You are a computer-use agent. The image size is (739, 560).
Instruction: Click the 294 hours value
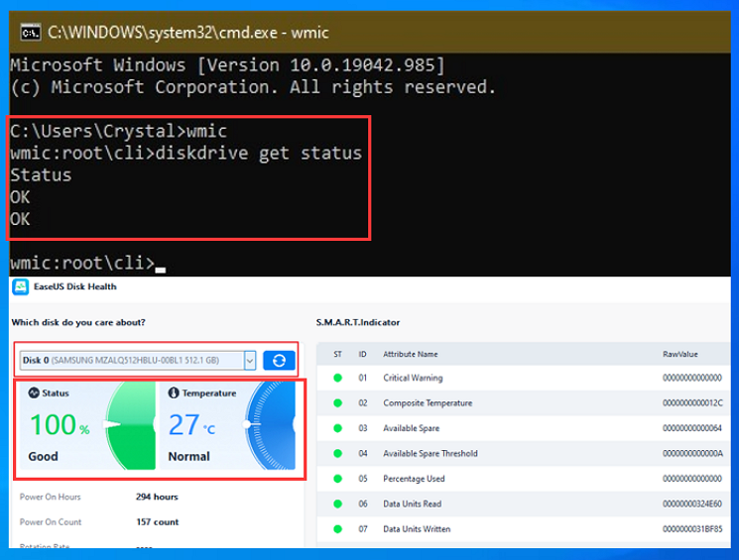pos(157,497)
